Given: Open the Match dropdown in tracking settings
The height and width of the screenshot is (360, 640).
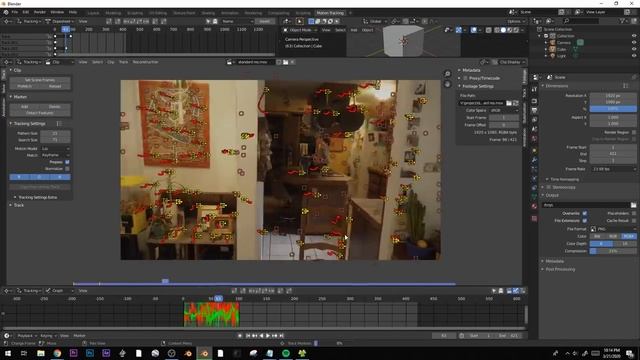Looking at the screenshot, I should click(55, 155).
